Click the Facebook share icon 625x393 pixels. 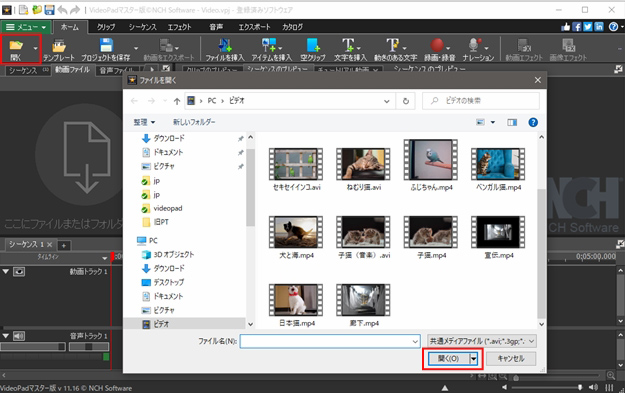577,27
